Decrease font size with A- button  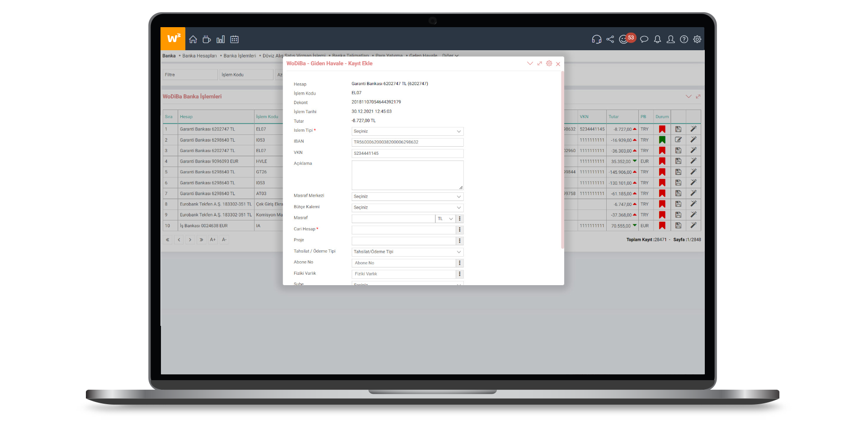(224, 240)
